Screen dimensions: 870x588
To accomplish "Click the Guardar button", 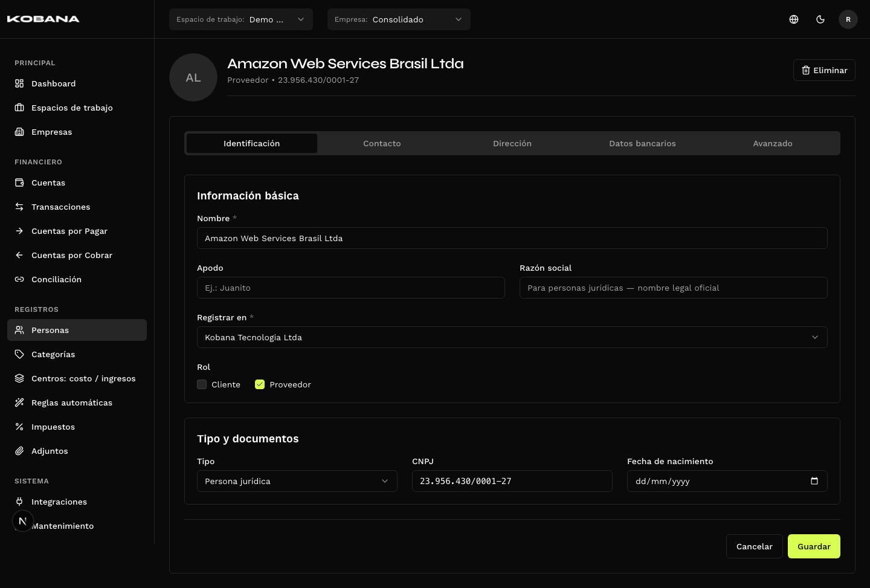I will pyautogui.click(x=814, y=546).
